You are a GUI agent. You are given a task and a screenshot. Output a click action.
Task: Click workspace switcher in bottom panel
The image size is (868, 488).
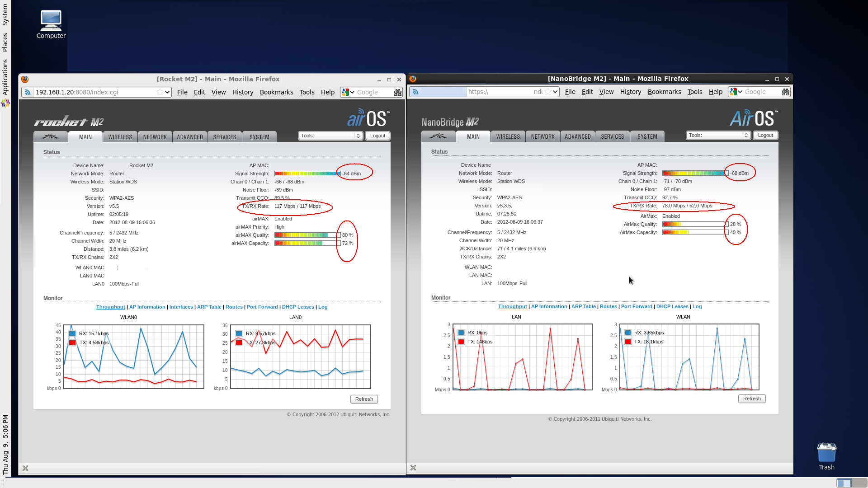(x=852, y=483)
